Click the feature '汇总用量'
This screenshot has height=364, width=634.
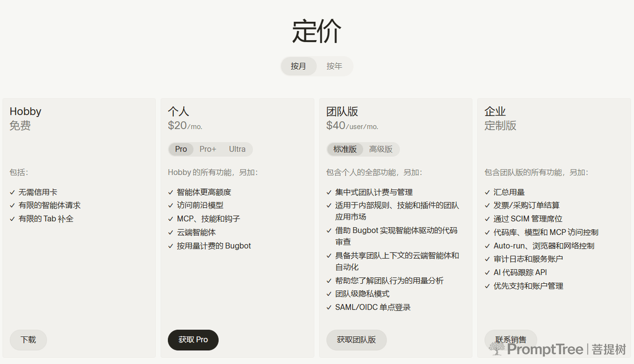click(509, 192)
